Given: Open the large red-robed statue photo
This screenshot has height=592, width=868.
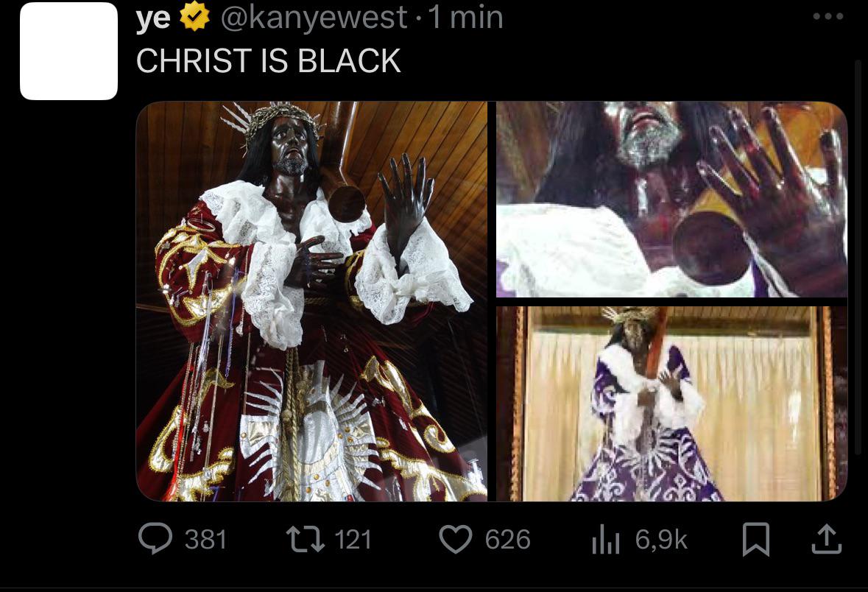Looking at the screenshot, I should coord(311,301).
